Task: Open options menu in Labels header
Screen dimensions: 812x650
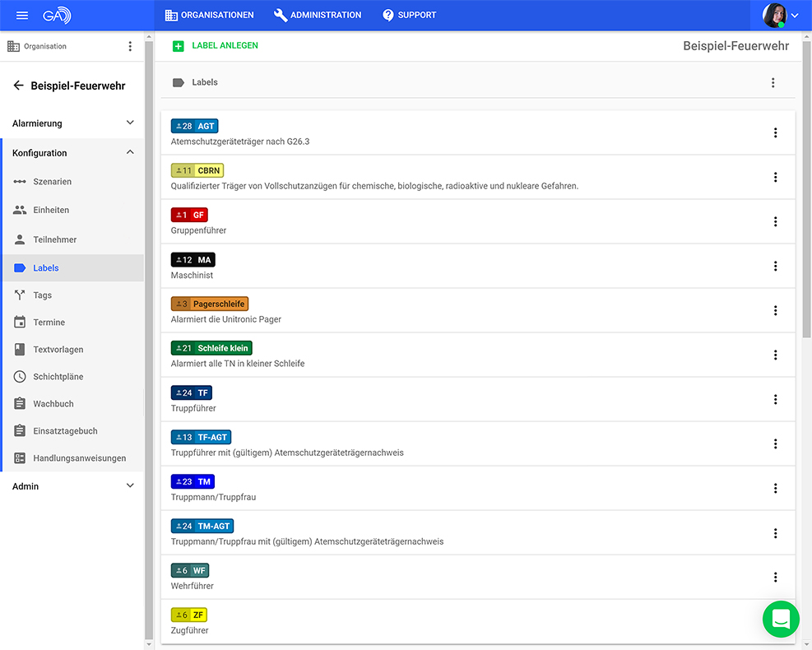Action: coord(773,82)
